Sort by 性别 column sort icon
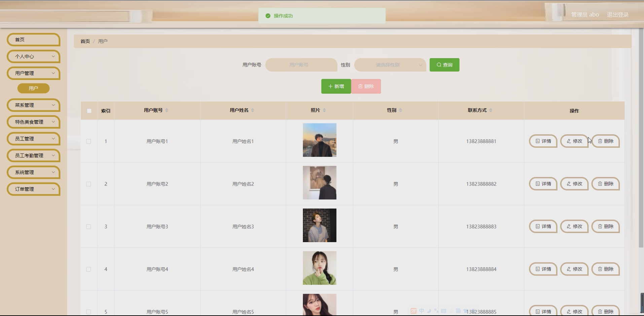 pos(400,110)
